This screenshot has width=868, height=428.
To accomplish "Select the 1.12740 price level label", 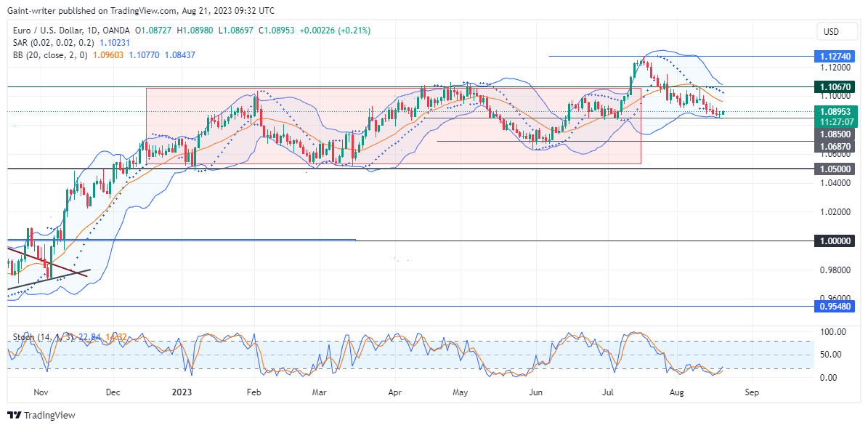I will pos(835,57).
